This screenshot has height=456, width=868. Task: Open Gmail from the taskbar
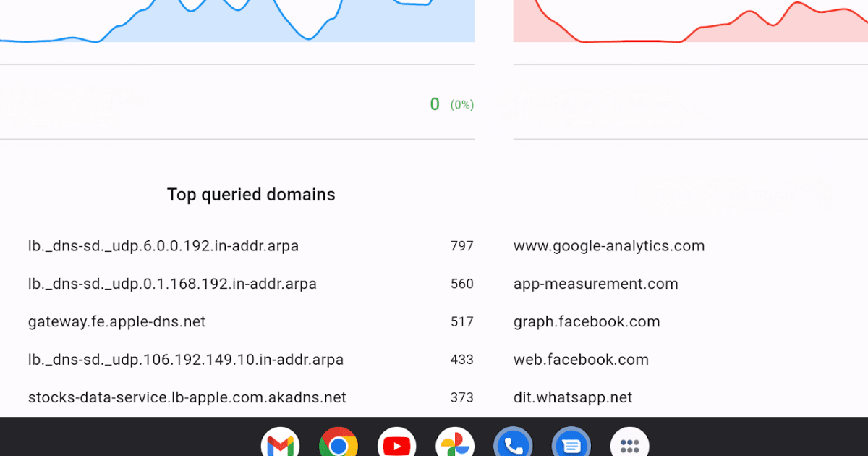click(x=281, y=442)
